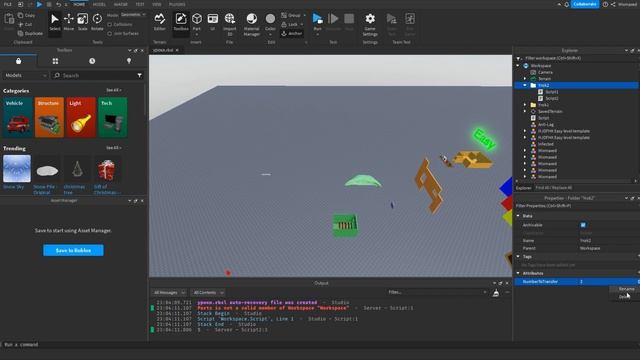Screen dimensions: 640x360
Task: Insert a Part from ribbon
Action: tap(197, 22)
